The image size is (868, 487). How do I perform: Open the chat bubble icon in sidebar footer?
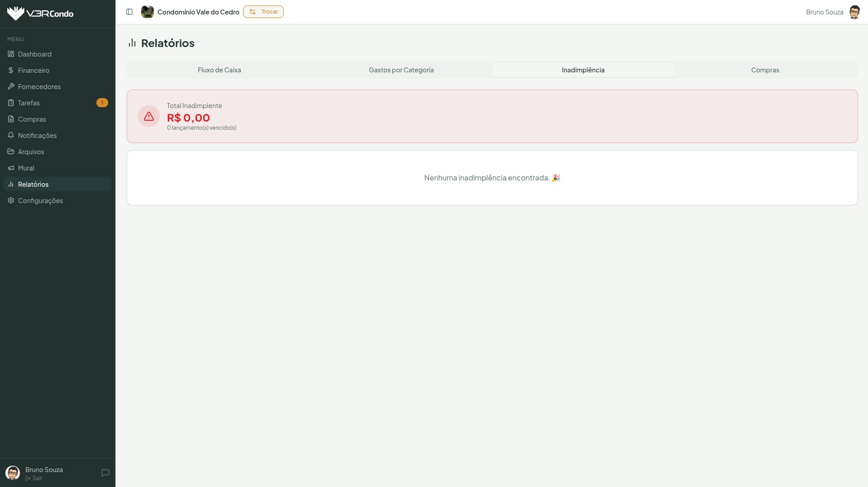tap(105, 473)
